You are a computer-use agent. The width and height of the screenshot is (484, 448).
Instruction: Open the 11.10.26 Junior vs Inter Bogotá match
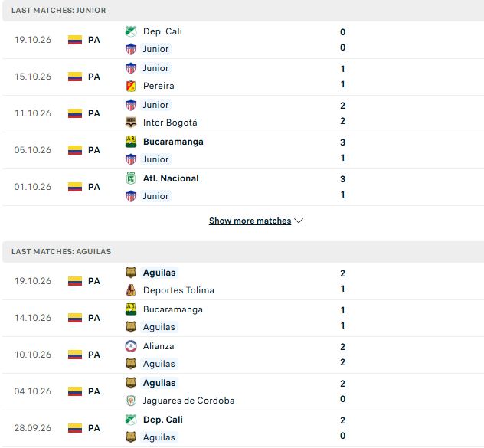[244, 114]
